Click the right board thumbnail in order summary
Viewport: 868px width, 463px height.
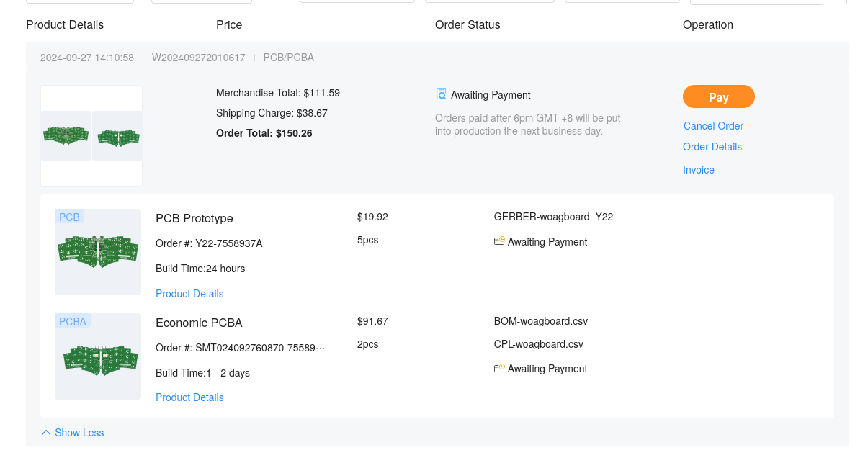click(x=117, y=136)
